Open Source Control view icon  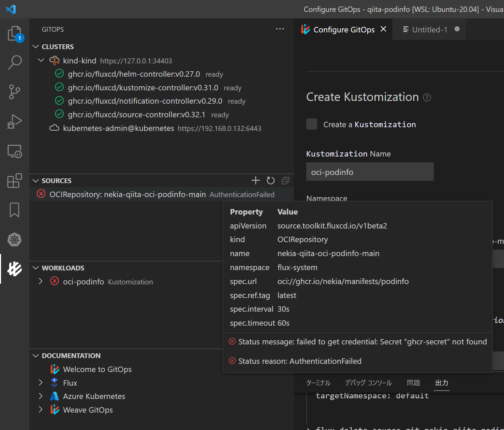coord(15,92)
